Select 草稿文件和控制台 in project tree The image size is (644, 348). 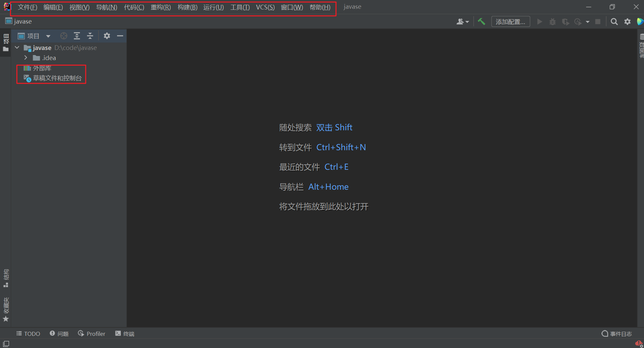53,78
